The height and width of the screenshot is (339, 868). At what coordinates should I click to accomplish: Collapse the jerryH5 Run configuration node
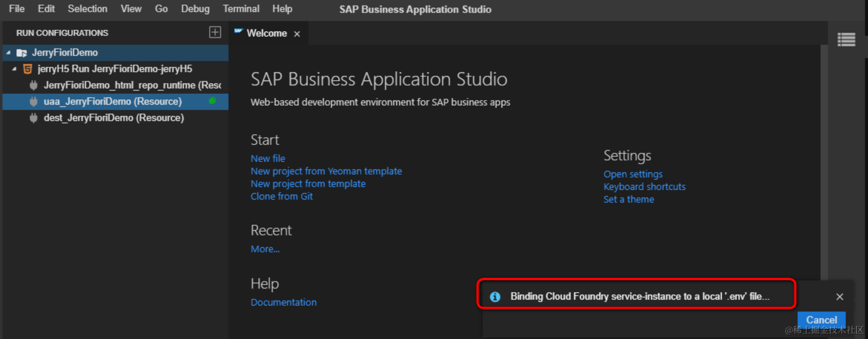pos(14,69)
